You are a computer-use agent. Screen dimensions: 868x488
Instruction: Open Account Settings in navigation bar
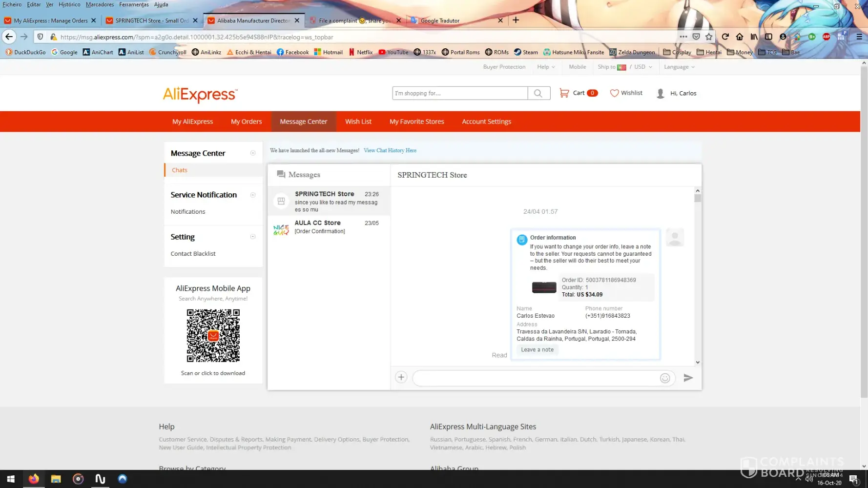pos(486,122)
